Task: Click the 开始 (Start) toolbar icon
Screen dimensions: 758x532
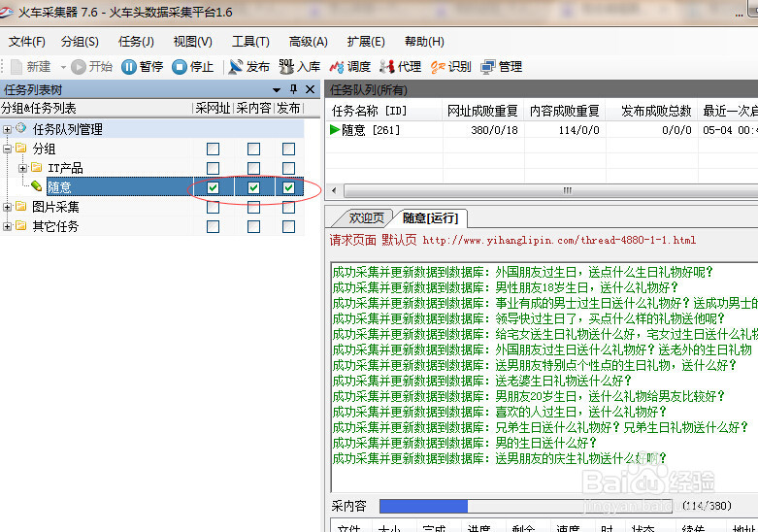Action: pyautogui.click(x=79, y=67)
